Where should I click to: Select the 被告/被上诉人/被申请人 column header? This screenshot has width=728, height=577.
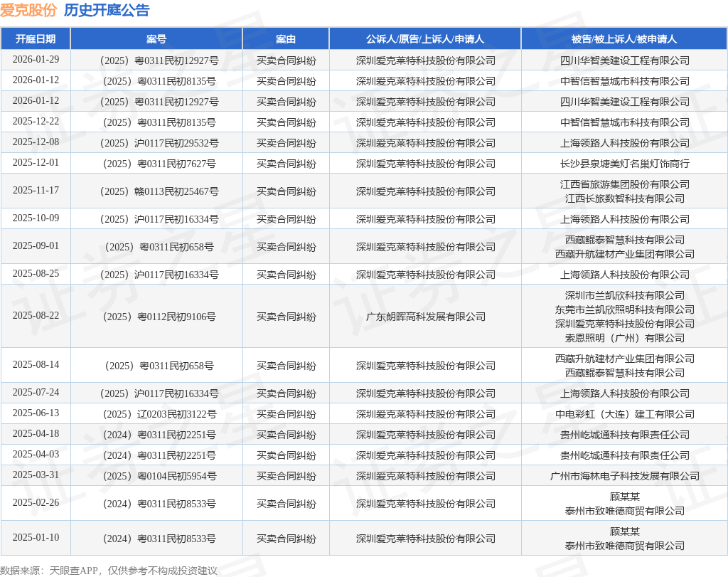coord(624,39)
